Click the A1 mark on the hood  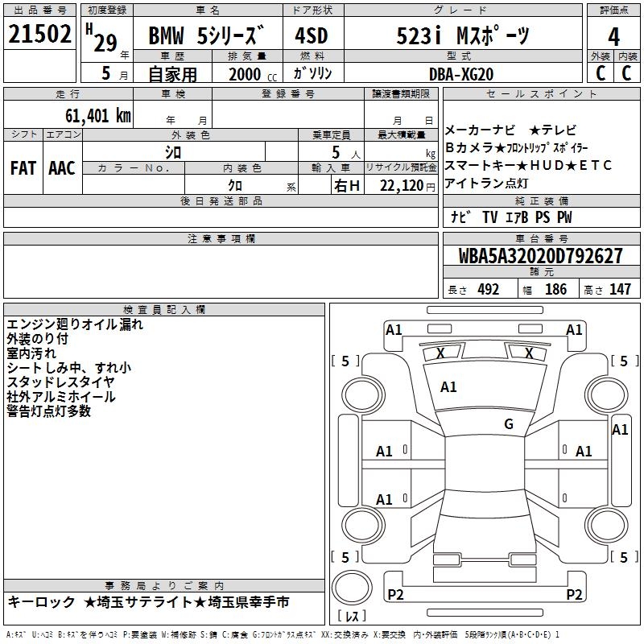(x=448, y=387)
